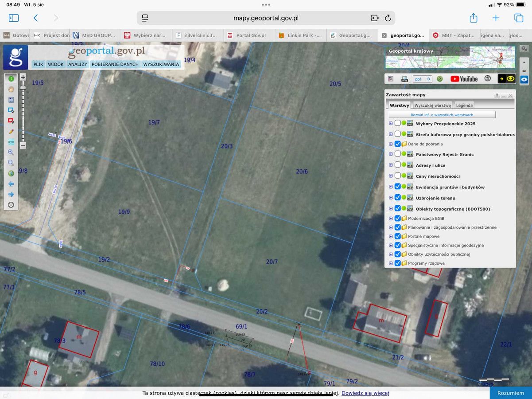This screenshot has width=532, height=399.
Task: Click the Rozumiem cookie button
Action: click(511, 393)
